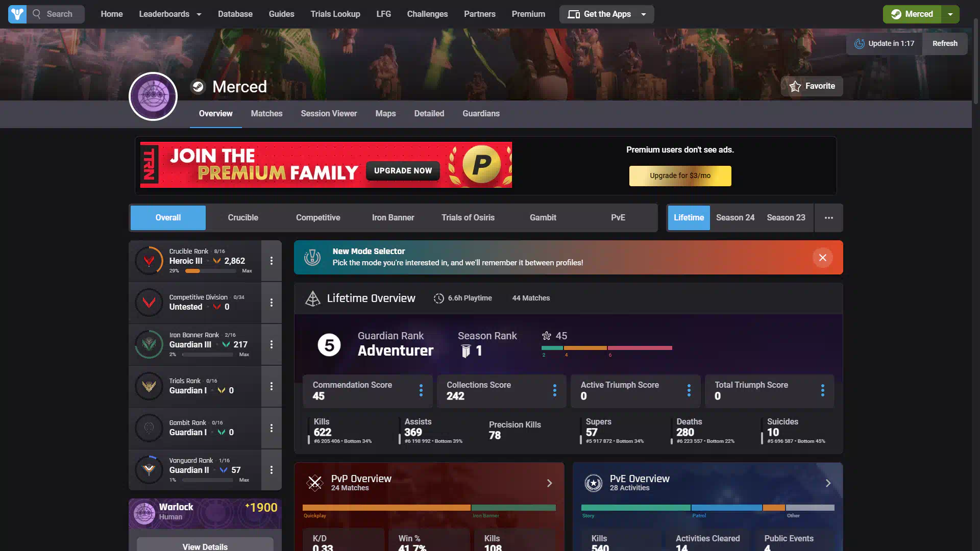Select the Crucible mode tab
The image size is (980, 551).
pyautogui.click(x=243, y=218)
